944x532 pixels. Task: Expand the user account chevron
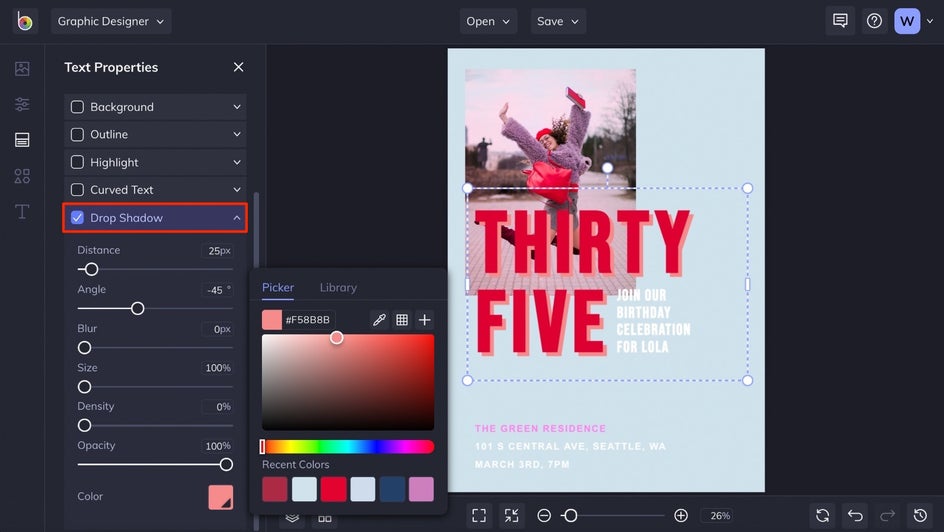[930, 21]
